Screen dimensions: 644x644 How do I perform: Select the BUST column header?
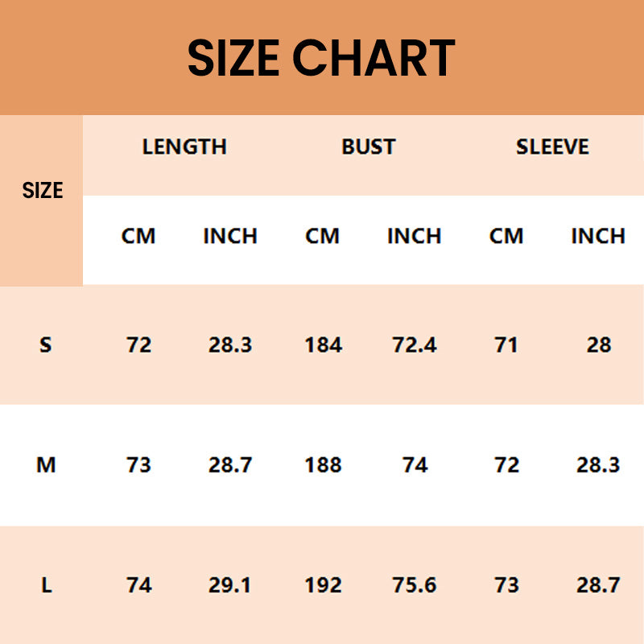click(x=369, y=147)
